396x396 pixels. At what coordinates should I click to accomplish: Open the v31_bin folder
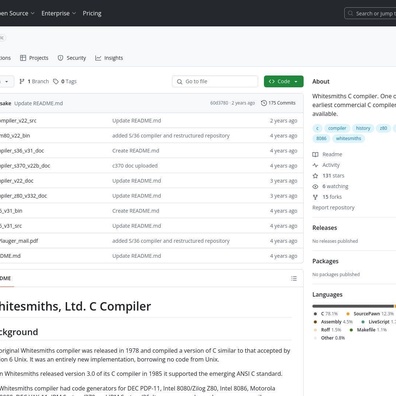pyautogui.click(x=11, y=211)
